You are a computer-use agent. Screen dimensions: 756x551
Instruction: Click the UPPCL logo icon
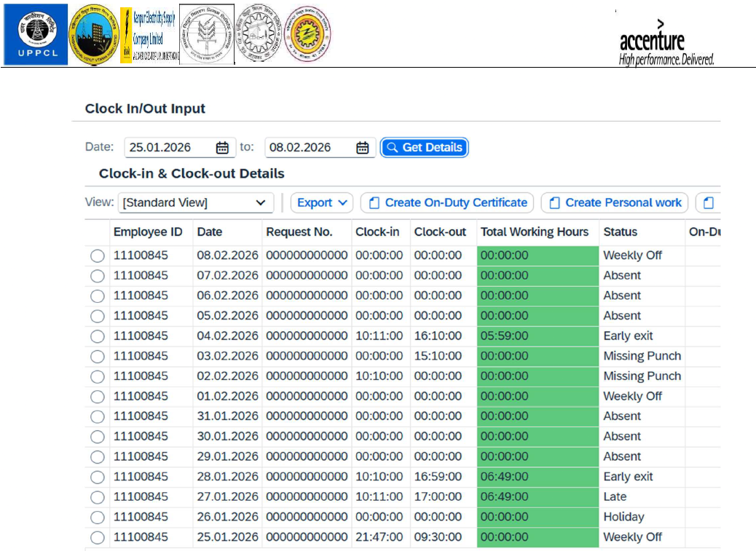coord(35,34)
